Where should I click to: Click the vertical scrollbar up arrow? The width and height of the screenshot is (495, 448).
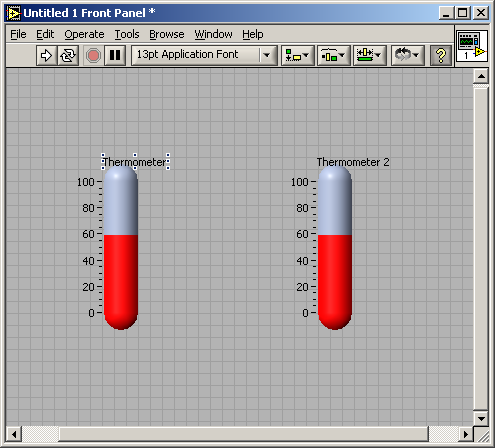[481, 76]
